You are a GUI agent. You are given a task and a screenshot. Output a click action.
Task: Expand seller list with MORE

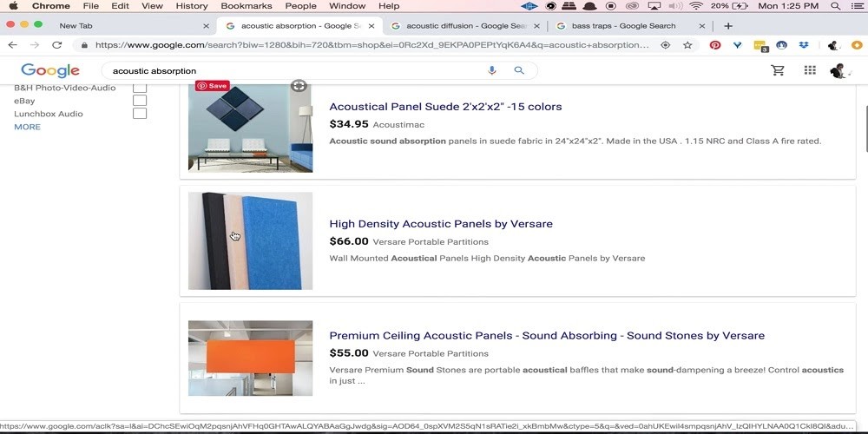tap(27, 127)
